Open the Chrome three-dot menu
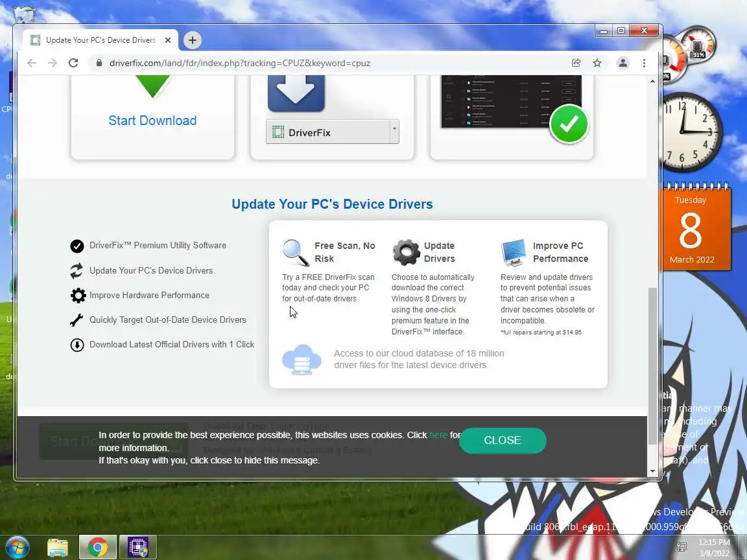Viewport: 747px width, 560px height. (644, 63)
